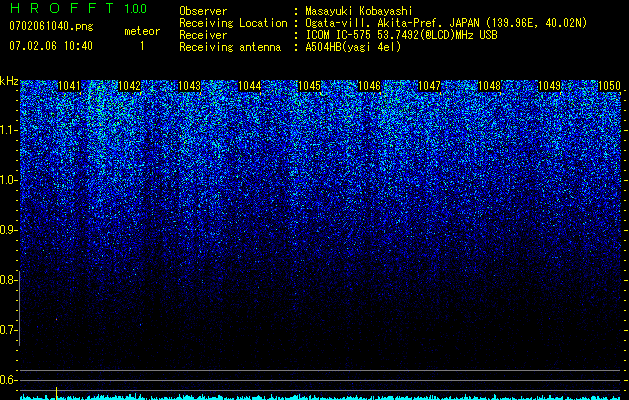Click the 0.7 kHz axis label
This screenshot has height=400, width=629.
[8, 330]
